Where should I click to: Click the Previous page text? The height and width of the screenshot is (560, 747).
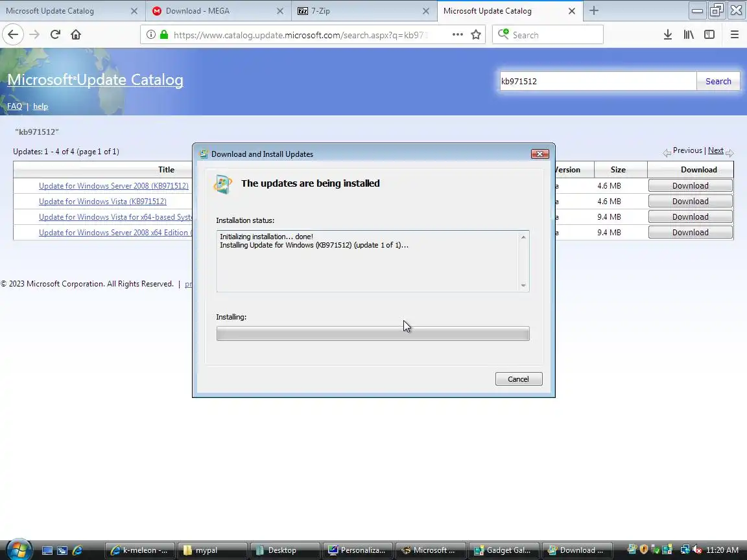tap(687, 150)
